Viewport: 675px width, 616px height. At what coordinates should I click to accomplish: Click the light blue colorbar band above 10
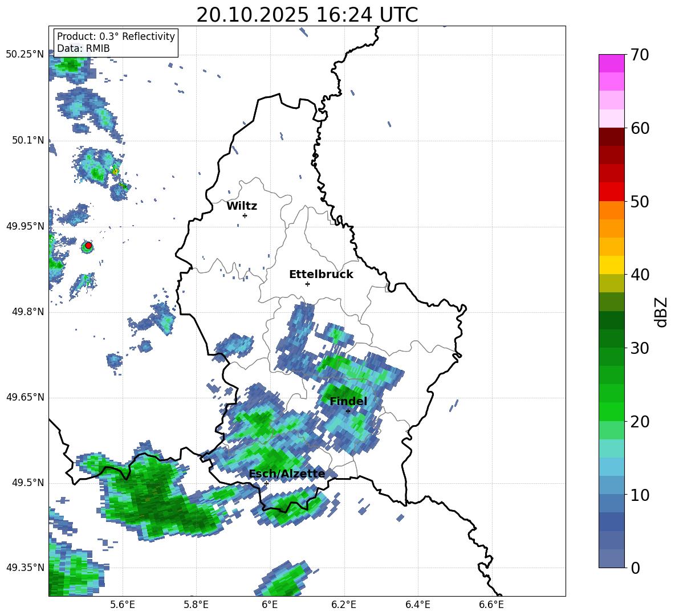click(x=612, y=486)
